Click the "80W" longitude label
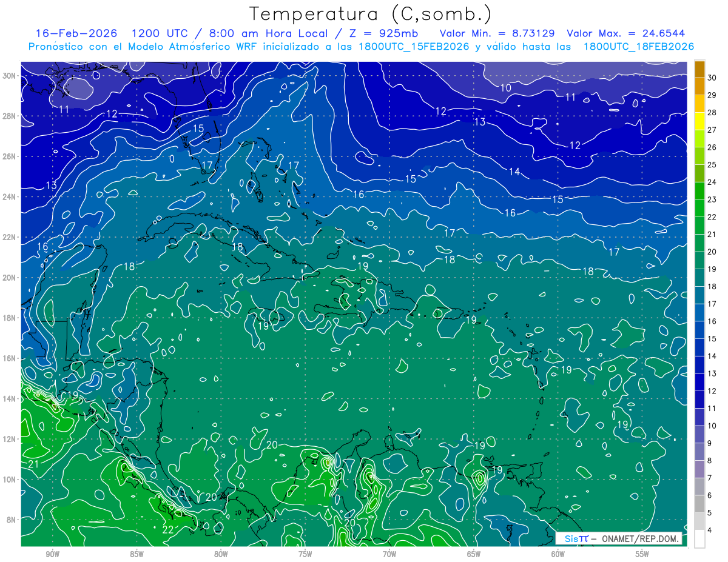728x562 pixels. coord(221,554)
